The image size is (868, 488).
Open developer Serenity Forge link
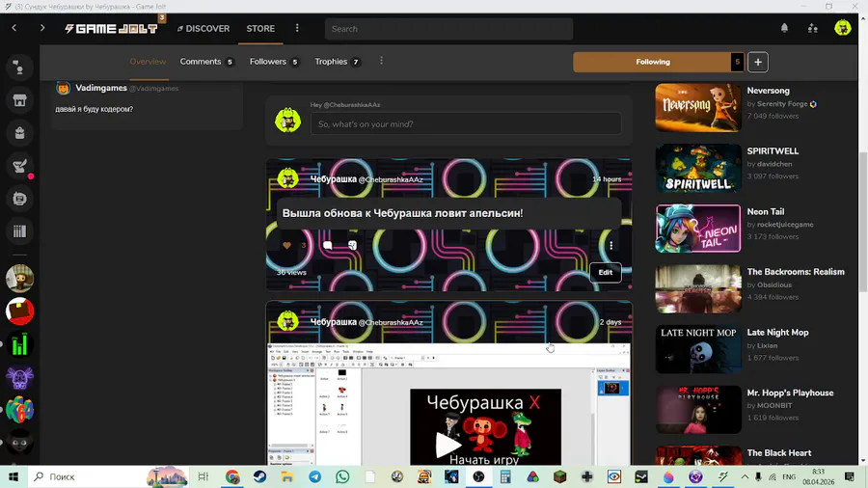[x=782, y=103]
